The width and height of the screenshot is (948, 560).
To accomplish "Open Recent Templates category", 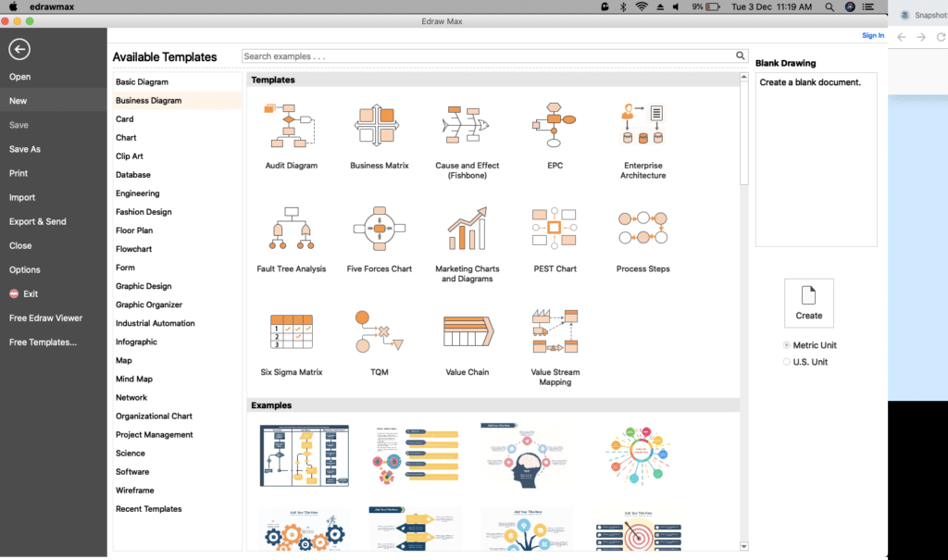I will 148,508.
